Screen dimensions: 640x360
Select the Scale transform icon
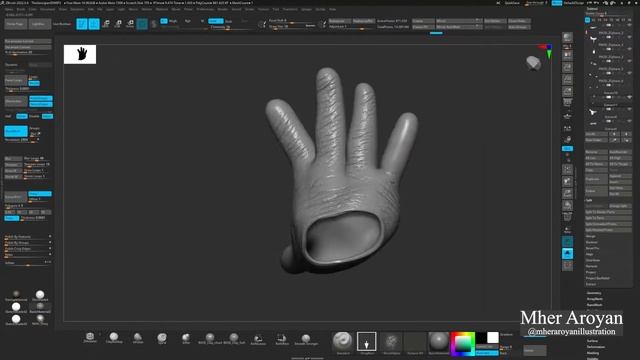118,24
